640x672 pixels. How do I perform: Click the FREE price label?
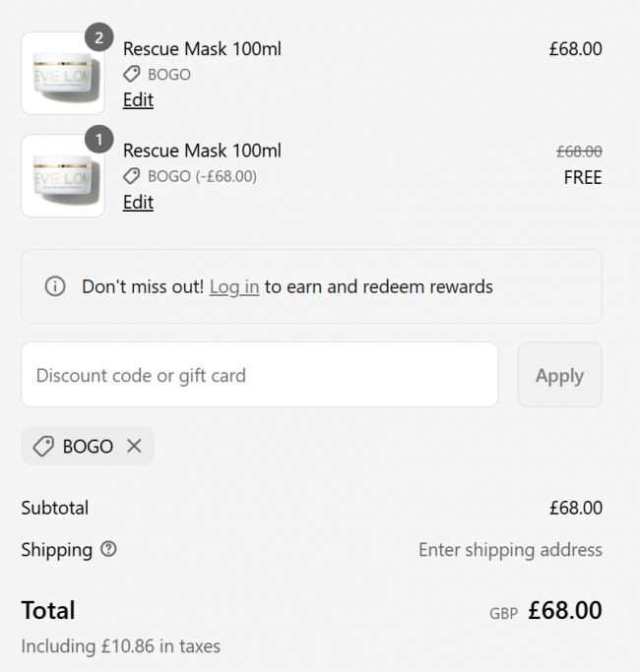click(x=583, y=178)
